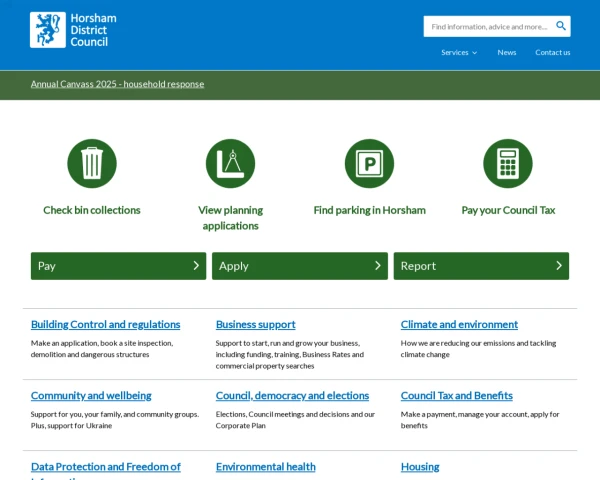The image size is (600, 480).
Task: Open the Housing section
Action: click(x=420, y=467)
